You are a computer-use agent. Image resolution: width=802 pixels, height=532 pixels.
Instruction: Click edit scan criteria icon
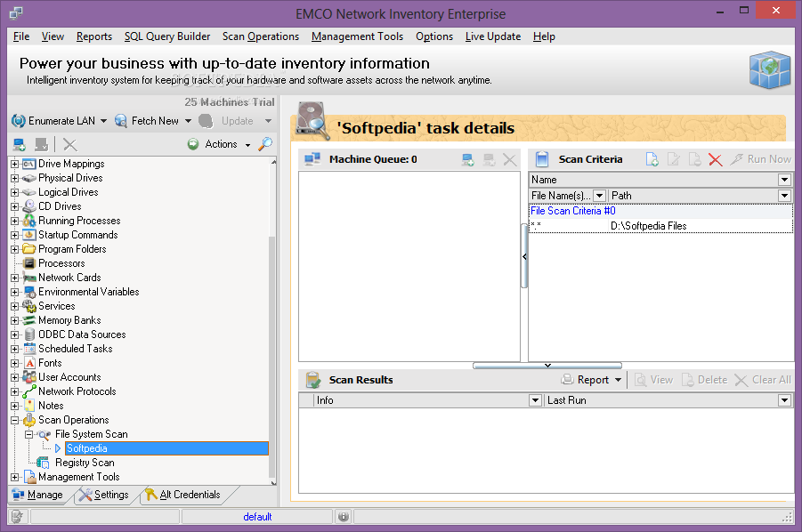673,159
